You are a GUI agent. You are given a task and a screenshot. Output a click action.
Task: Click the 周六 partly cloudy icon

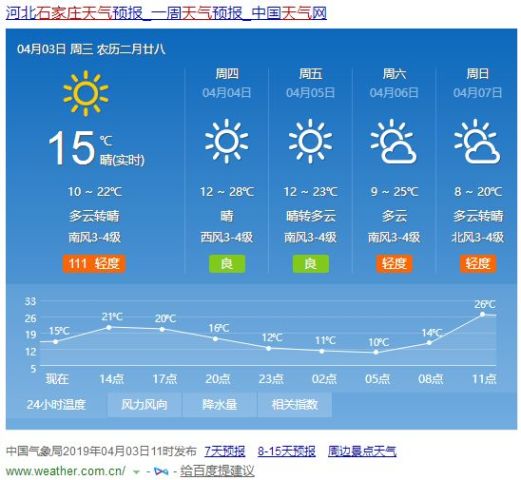394,141
